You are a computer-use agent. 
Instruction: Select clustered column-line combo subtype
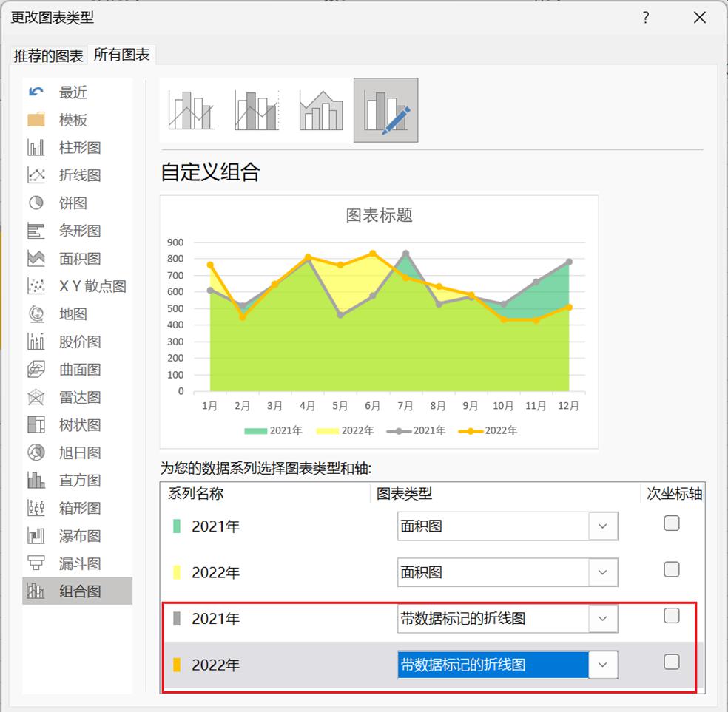click(192, 110)
